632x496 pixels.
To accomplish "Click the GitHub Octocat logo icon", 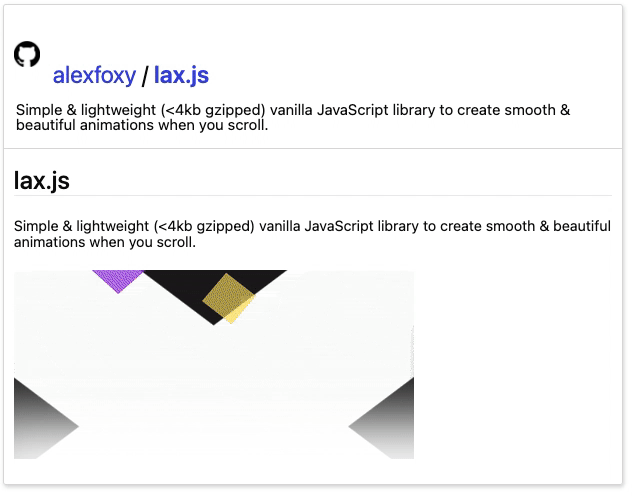I will 27,54.
